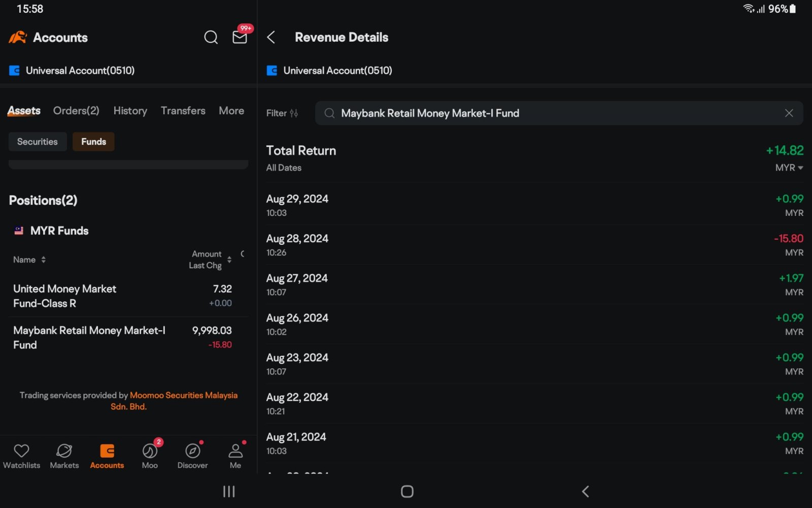Tap the Malaysia flag icon beside MYR Funds

pyautogui.click(x=19, y=231)
